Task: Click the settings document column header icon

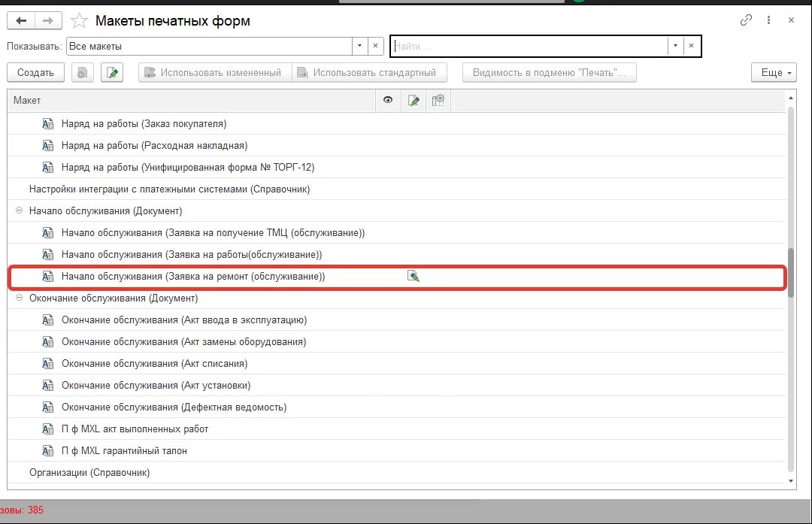Action: pyautogui.click(x=438, y=100)
